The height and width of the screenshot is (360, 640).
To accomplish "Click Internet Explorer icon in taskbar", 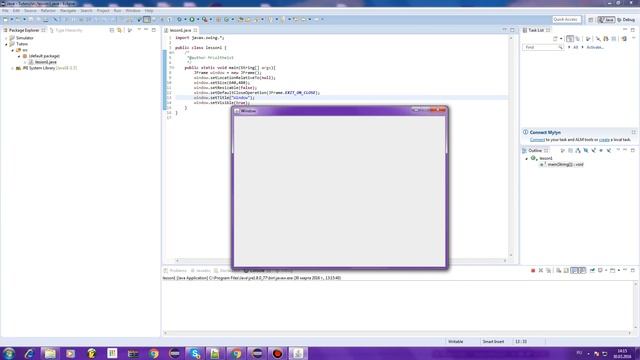I will click(29, 353).
